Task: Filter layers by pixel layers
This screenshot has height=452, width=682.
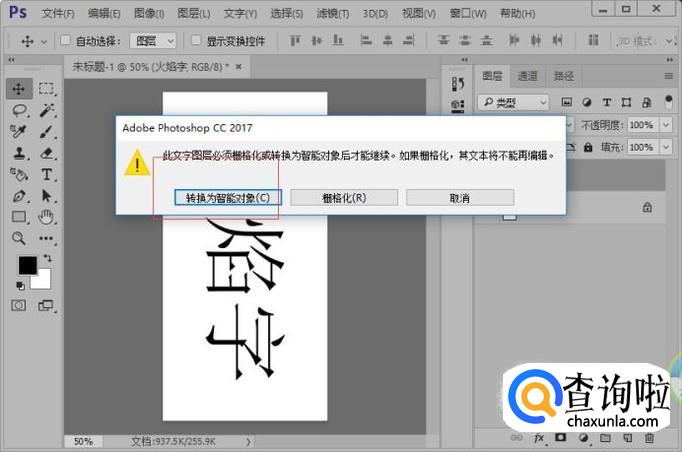Action: pyautogui.click(x=566, y=102)
